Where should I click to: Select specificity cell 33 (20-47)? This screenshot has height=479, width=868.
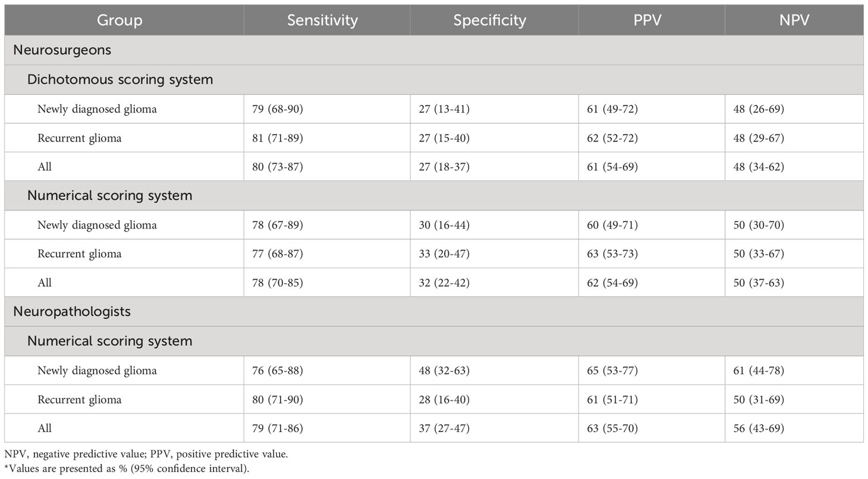pyautogui.click(x=444, y=253)
